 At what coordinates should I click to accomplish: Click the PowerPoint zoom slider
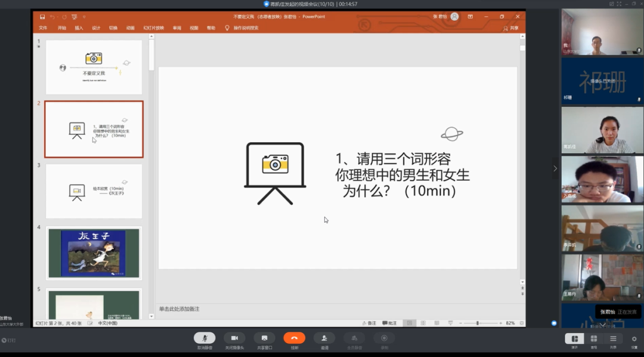(477, 323)
